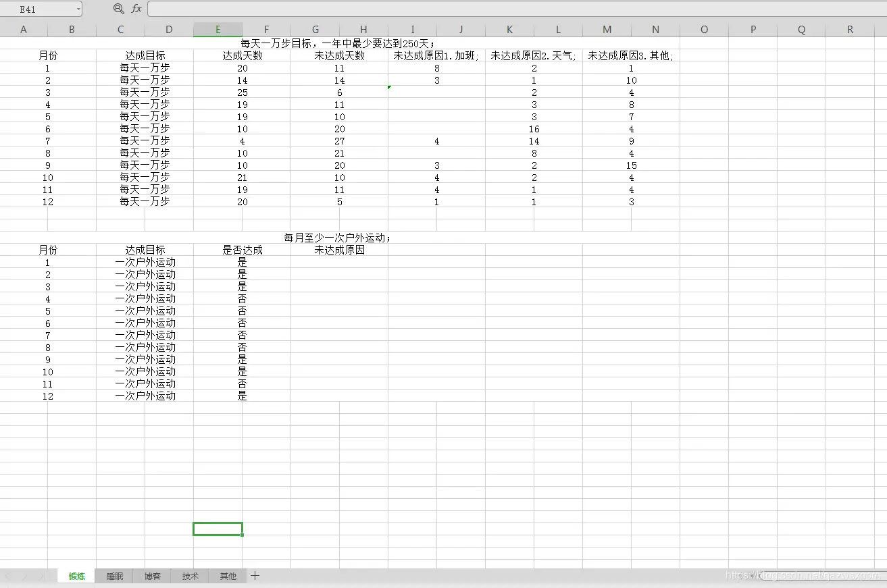Click 每天一万步 in the month 6 row
Viewport: 887px width, 588px height.
click(x=145, y=128)
